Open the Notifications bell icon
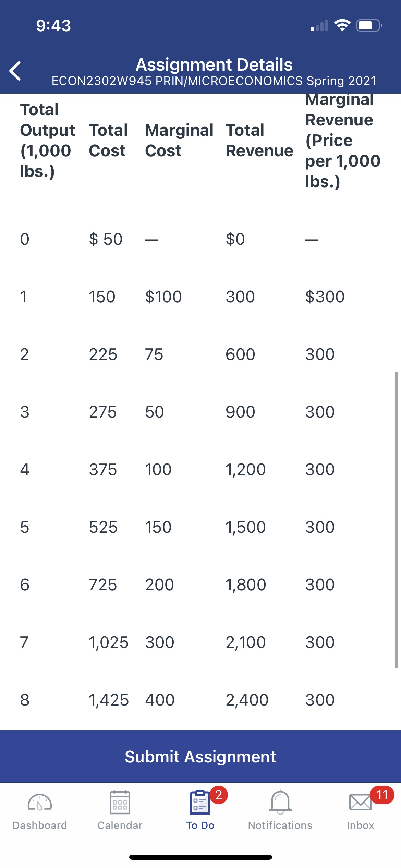401x868 pixels. pyautogui.click(x=280, y=802)
